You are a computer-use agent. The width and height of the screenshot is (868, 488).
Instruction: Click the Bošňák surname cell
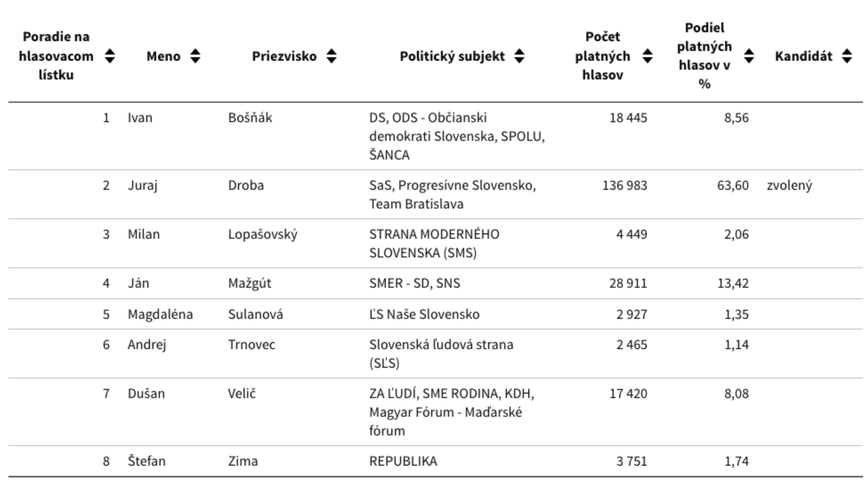tap(250, 117)
